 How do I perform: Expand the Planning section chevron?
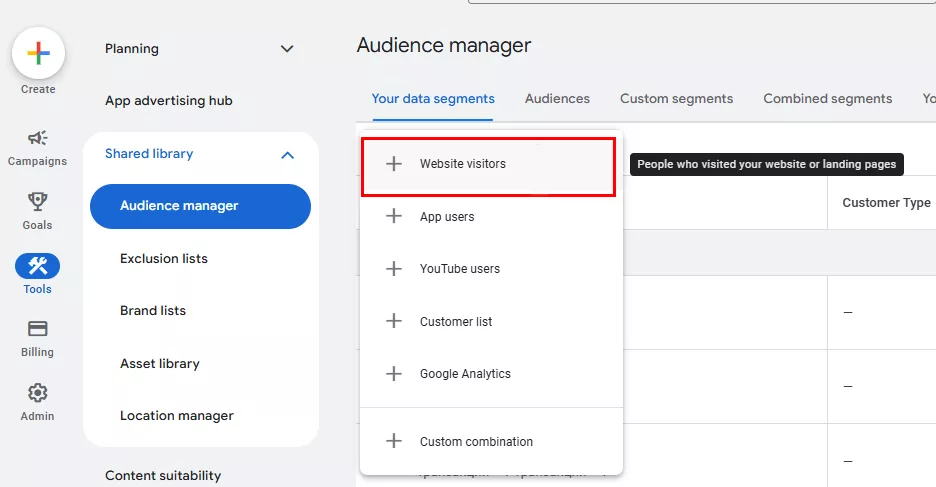pos(287,49)
